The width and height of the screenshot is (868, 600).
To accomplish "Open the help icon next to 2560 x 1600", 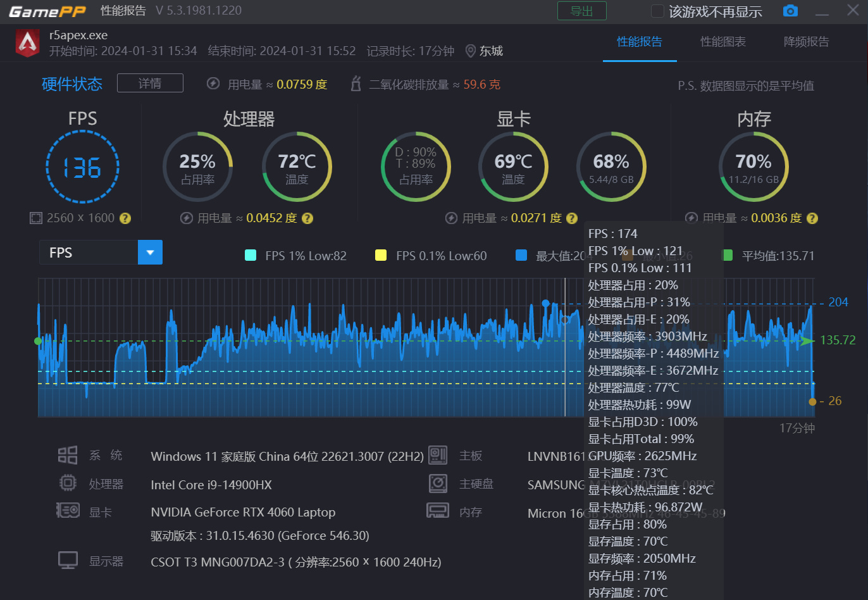I will [125, 218].
